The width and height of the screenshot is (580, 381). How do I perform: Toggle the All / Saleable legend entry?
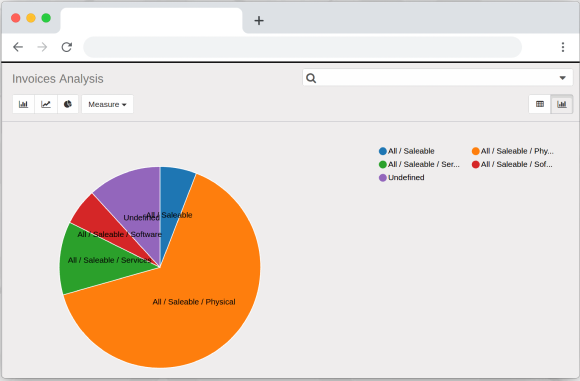(x=407, y=151)
